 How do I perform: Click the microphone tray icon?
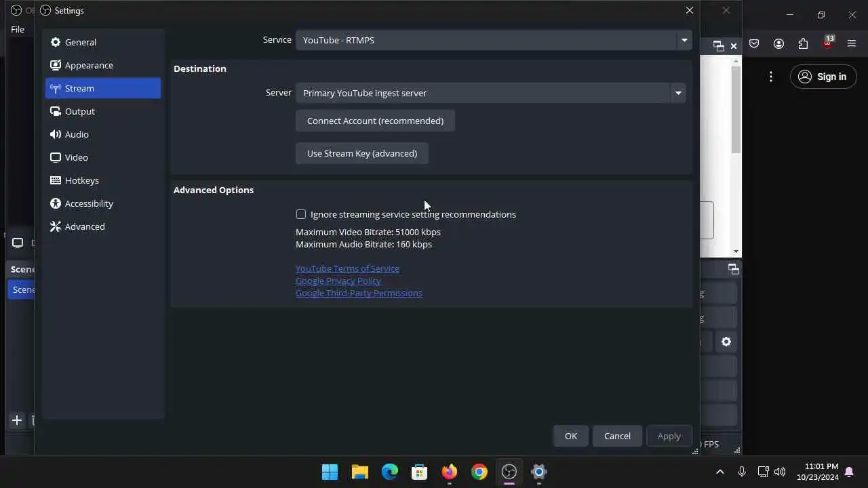click(742, 472)
